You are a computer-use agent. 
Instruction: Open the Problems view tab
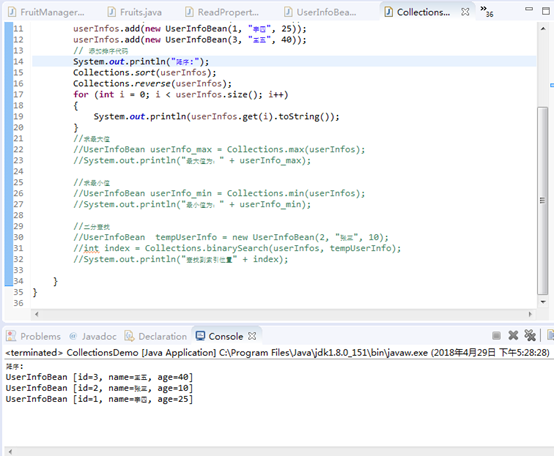pos(34,336)
